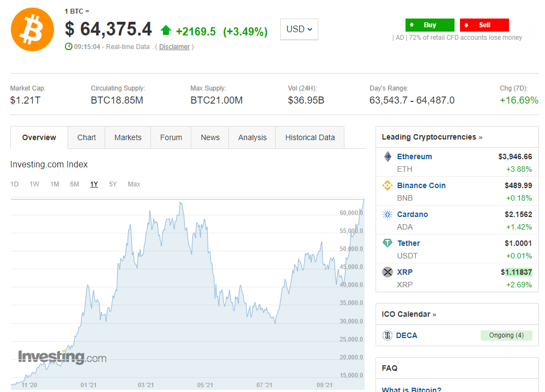This screenshot has height=392, width=545.
Task: Click the 63,543.7 - 64,487.0 day's range
Action: pos(412,100)
